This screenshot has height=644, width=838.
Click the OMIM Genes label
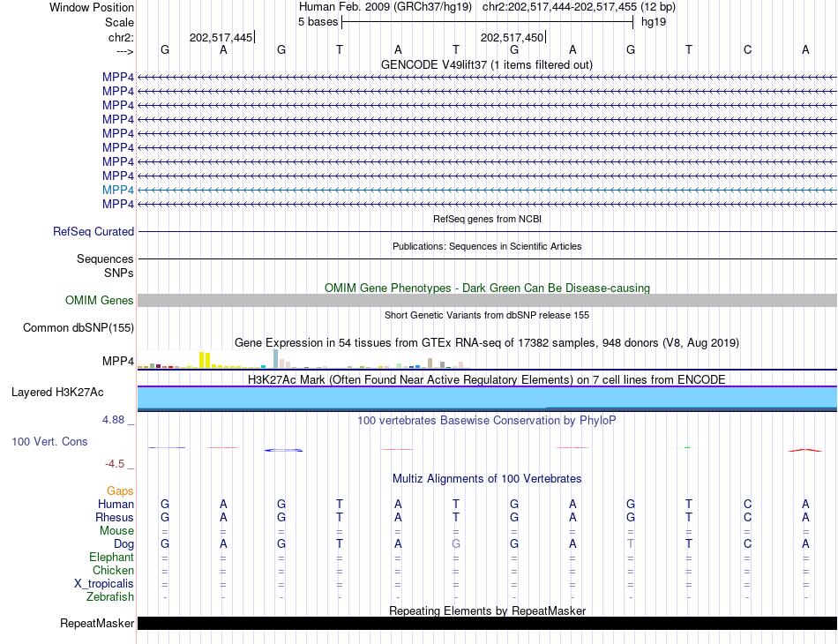click(99, 300)
